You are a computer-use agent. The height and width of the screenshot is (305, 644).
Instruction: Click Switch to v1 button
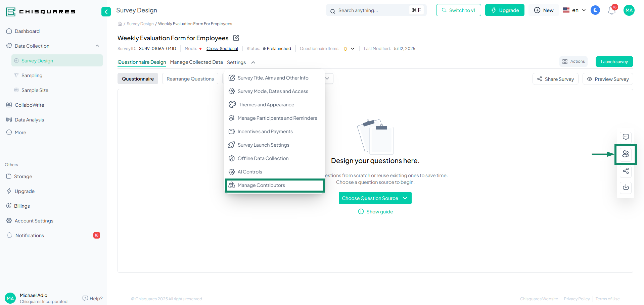click(x=458, y=10)
